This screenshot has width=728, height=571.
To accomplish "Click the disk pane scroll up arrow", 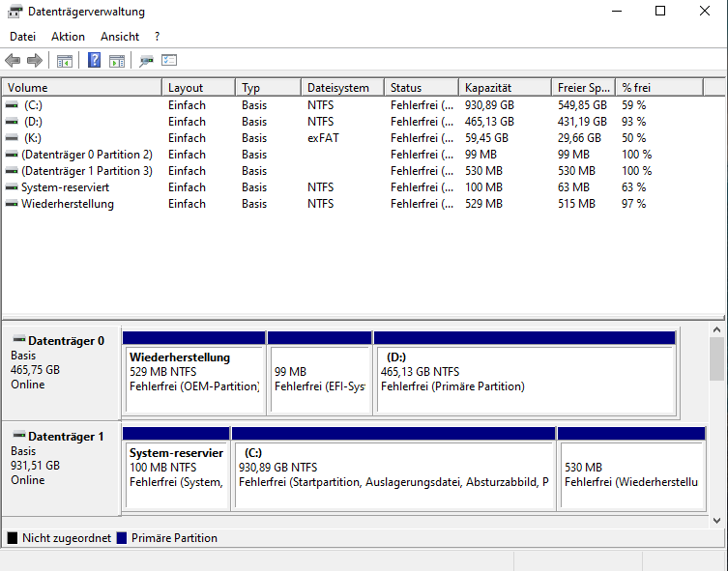I will click(716, 329).
